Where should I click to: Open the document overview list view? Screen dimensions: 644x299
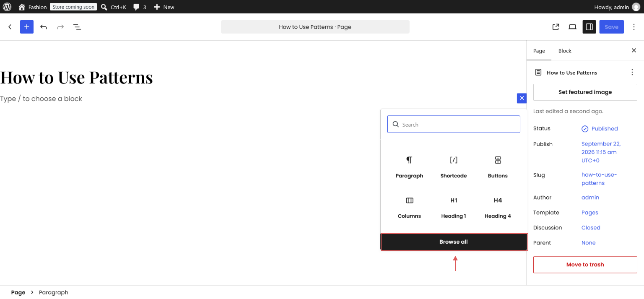tap(77, 27)
